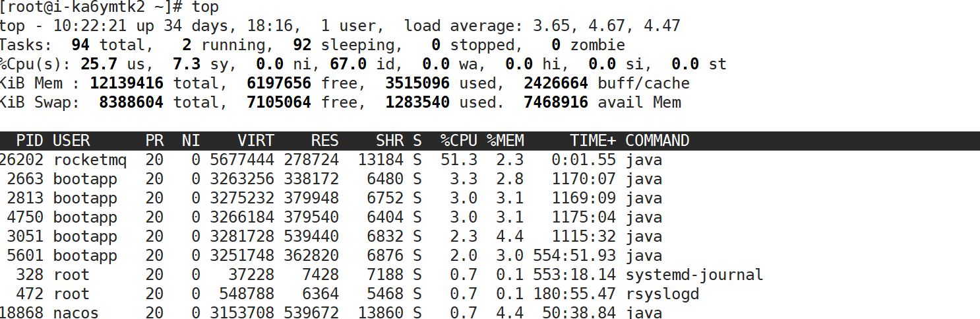The width and height of the screenshot is (980, 319).
Task: Click the time value 50:38.84
Action: (x=579, y=312)
